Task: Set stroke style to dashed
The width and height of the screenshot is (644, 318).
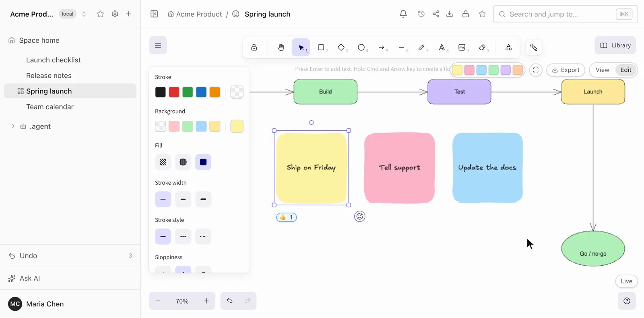Action: [183, 236]
